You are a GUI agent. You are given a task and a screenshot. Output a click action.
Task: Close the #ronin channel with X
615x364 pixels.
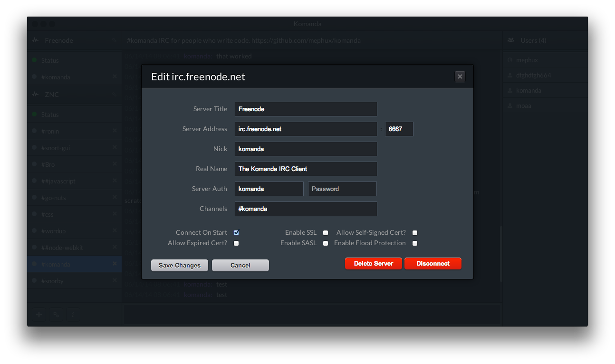click(115, 131)
